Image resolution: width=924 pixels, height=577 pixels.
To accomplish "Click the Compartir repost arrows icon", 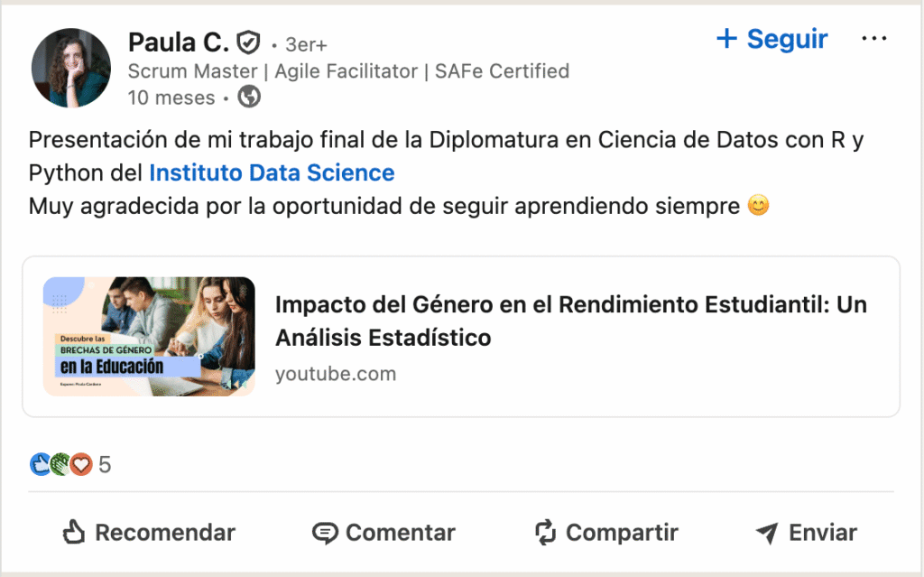I will click(545, 533).
